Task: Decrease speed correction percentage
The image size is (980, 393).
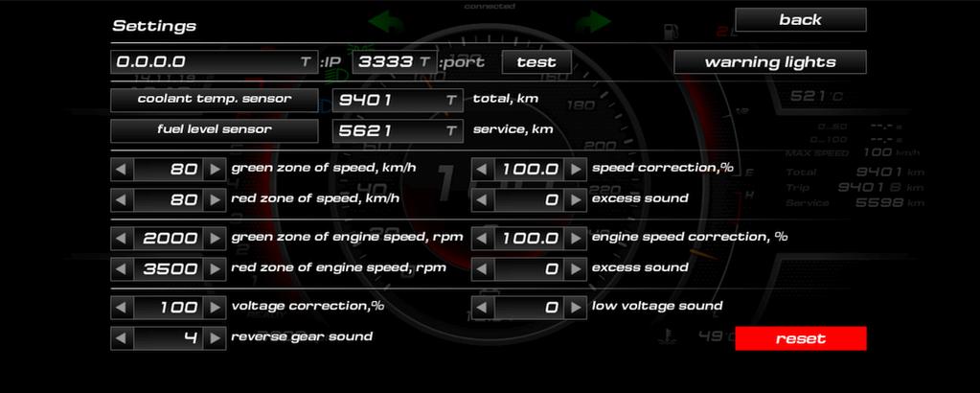Action: (483, 170)
